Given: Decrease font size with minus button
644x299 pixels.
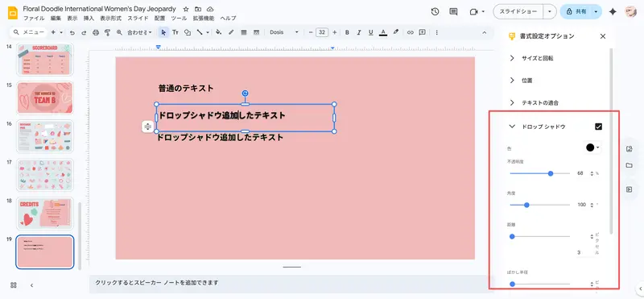Looking at the screenshot, I should pyautogui.click(x=311, y=32).
